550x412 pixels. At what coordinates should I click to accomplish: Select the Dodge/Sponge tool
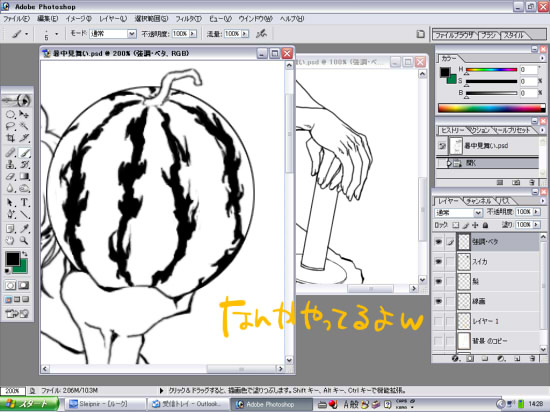click(24, 189)
